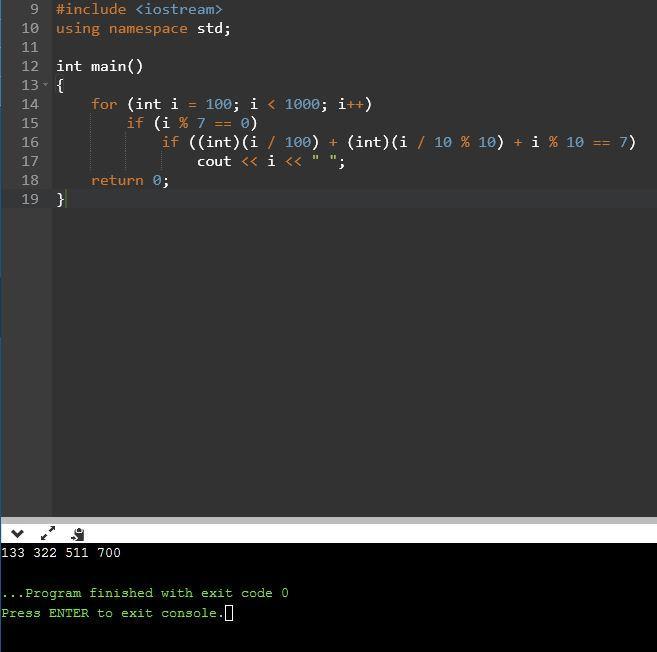Collapse the console with the down chevron
This screenshot has height=652, width=657.
coord(17,533)
